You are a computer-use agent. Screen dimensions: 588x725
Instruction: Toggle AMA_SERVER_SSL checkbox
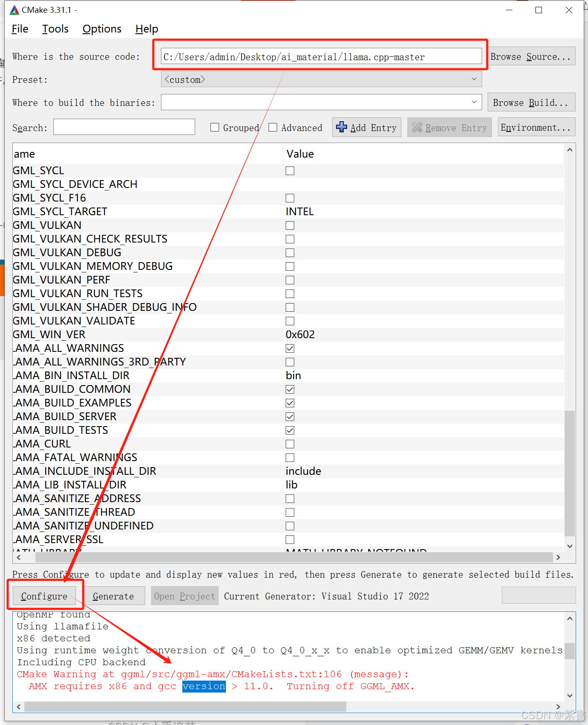pyautogui.click(x=290, y=540)
